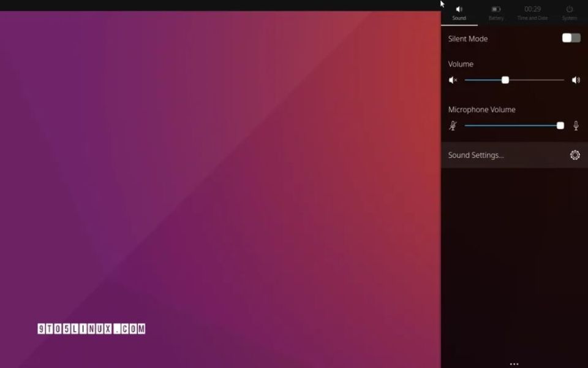Click the crossed-out microphone mute icon

[x=453, y=125]
